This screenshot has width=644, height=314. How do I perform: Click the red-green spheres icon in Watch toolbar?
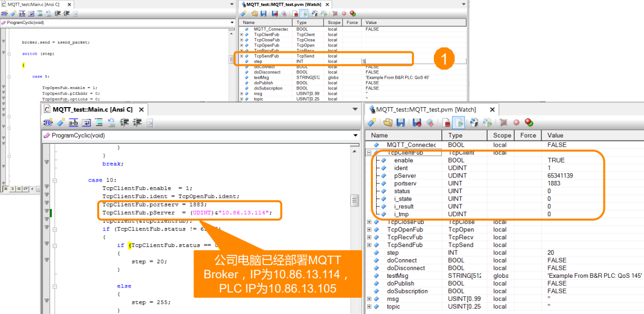click(x=529, y=122)
